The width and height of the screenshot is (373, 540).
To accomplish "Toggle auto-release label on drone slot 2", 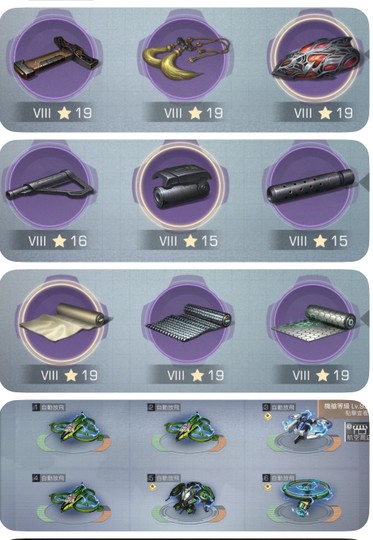I will 168,407.
